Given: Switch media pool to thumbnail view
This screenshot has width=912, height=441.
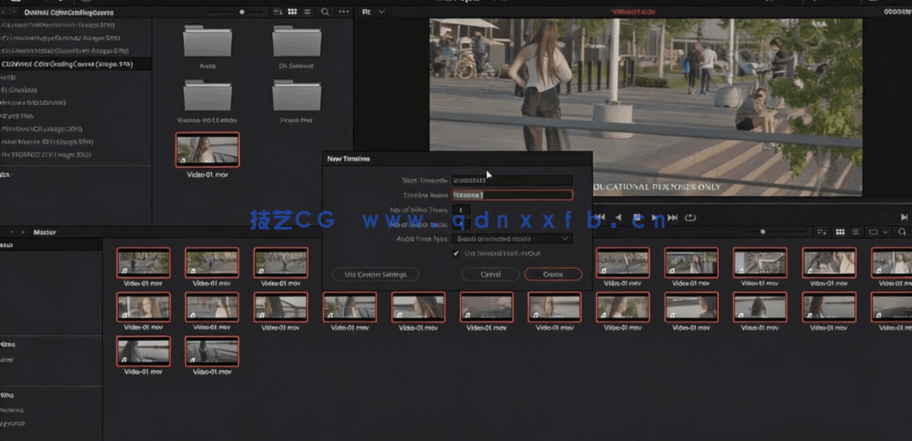Looking at the screenshot, I should click(840, 232).
